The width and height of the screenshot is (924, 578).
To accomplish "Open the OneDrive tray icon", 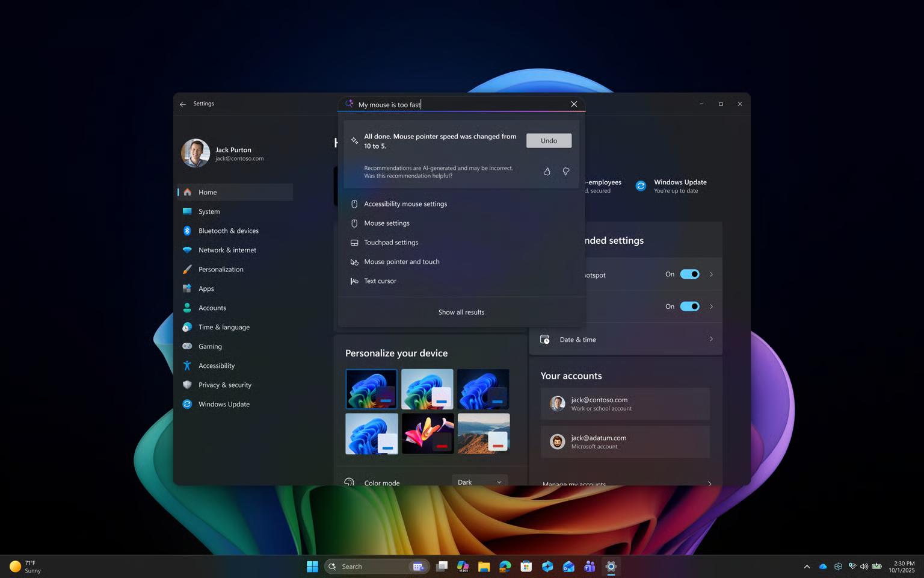I will point(823,567).
